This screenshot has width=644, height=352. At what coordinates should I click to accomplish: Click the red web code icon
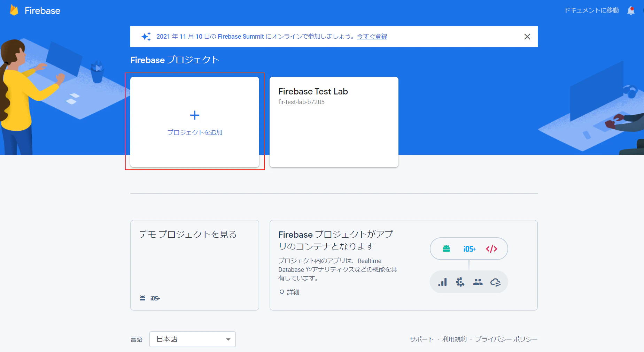[x=491, y=249]
